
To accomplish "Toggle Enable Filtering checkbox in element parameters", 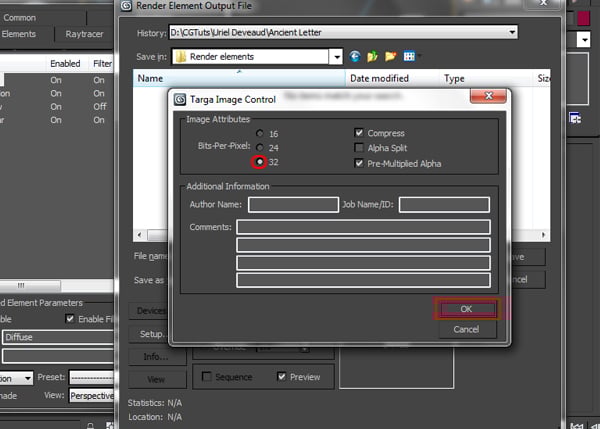I will (70, 318).
